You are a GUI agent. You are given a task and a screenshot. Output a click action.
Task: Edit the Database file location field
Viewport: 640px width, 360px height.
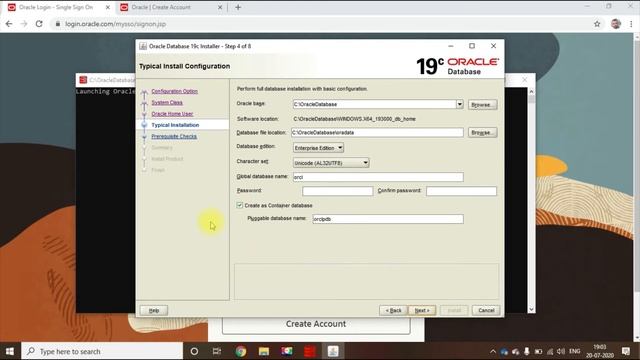tap(377, 132)
